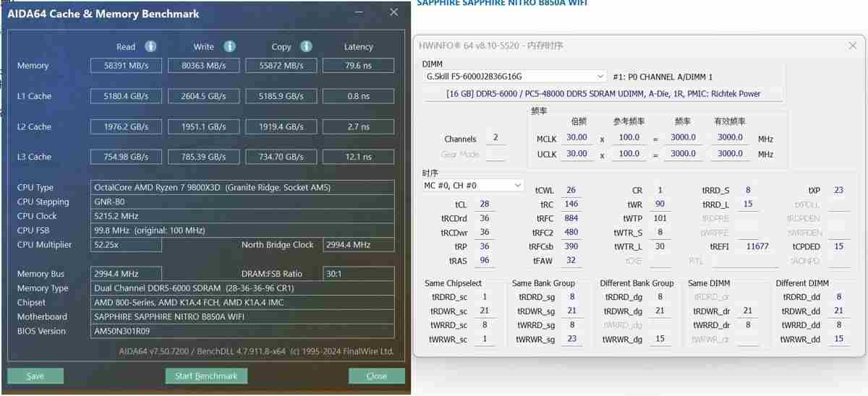This screenshot has height=396, width=868.
Task: Click Memory Write value 80363 MB/s
Action: click(204, 66)
